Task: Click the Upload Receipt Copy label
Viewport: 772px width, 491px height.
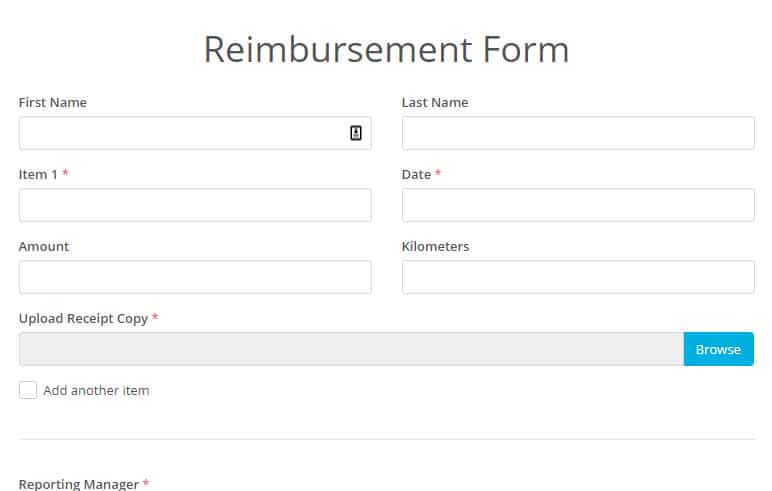Action: click(x=83, y=319)
